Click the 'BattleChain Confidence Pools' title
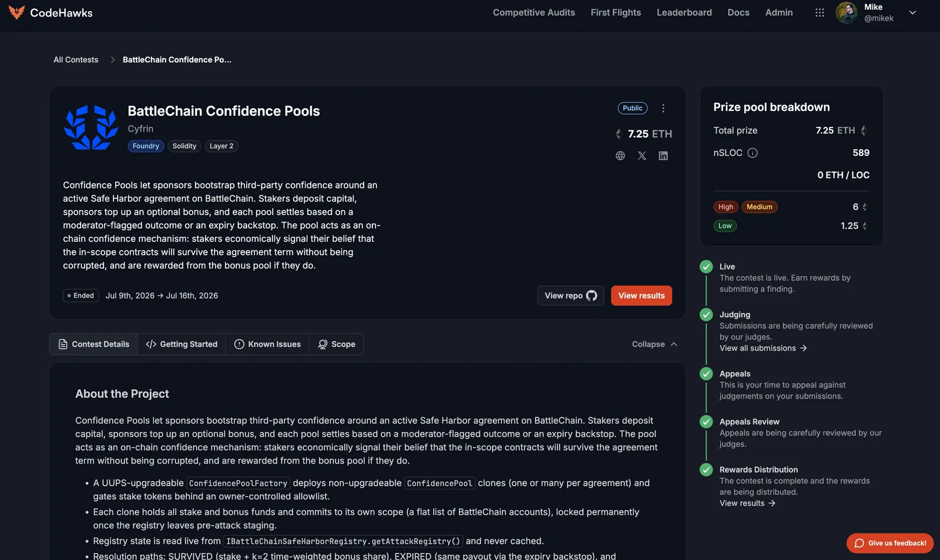940x560 pixels. coord(224,111)
